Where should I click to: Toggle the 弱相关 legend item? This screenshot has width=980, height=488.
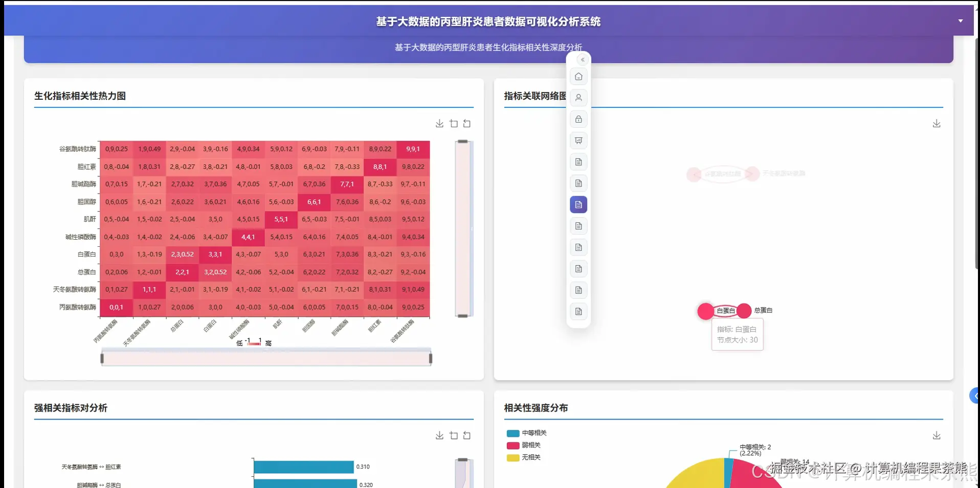tap(523, 445)
